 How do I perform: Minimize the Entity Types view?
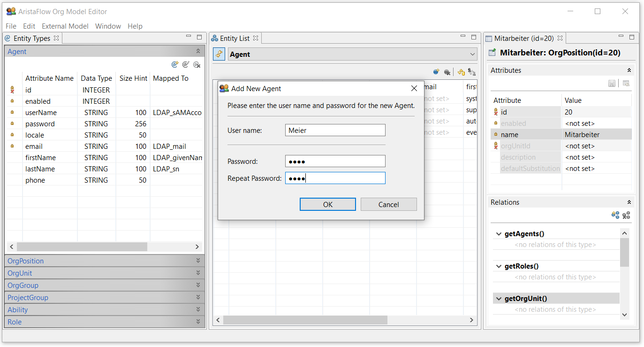[x=189, y=37]
